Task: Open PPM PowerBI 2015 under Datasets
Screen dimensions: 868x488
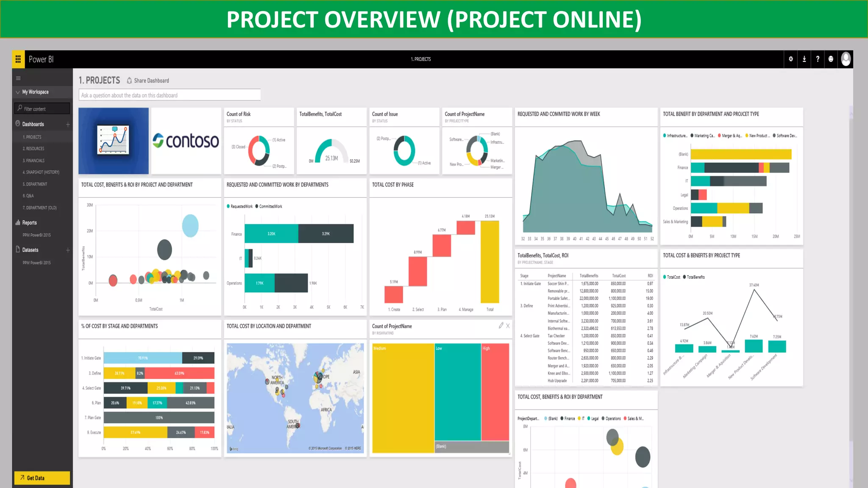Action: click(36, 263)
